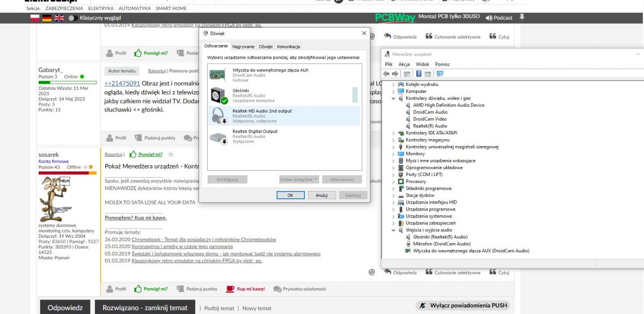
Task: Click the Nowy temat link
Action: (x=257, y=308)
